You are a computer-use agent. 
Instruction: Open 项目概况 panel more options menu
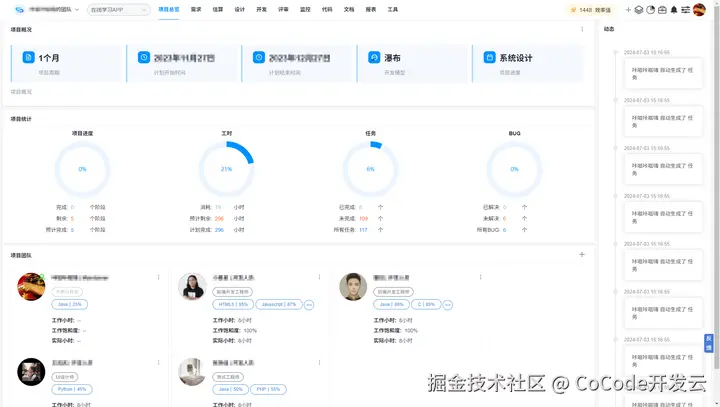[x=582, y=29]
